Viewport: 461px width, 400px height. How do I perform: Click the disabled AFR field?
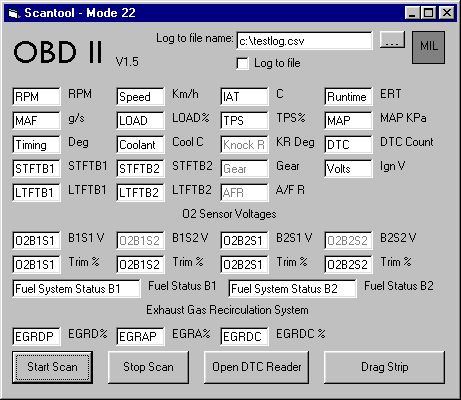tap(244, 193)
